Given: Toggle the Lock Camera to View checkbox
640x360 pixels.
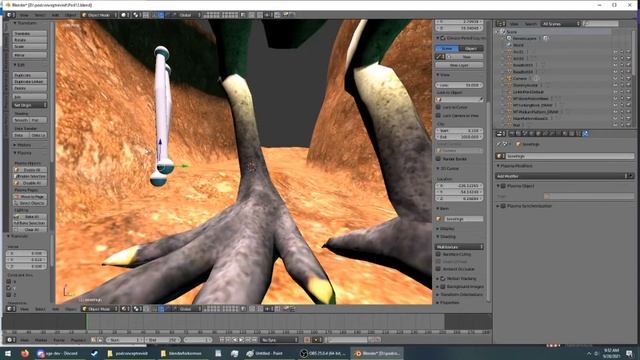Looking at the screenshot, I should point(438,116).
